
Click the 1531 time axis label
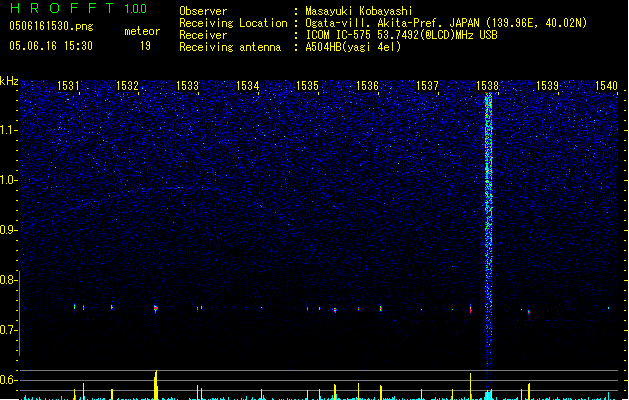coord(68,85)
